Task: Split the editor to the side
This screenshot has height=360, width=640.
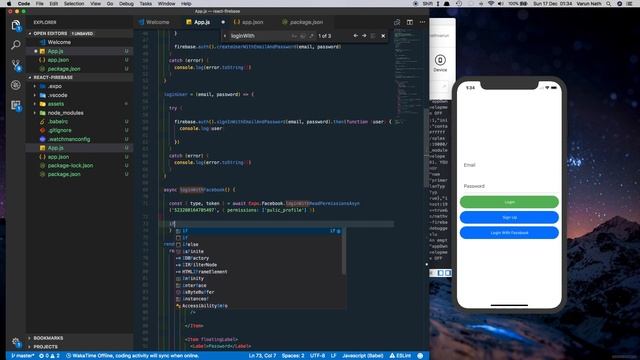Action: 409,22
